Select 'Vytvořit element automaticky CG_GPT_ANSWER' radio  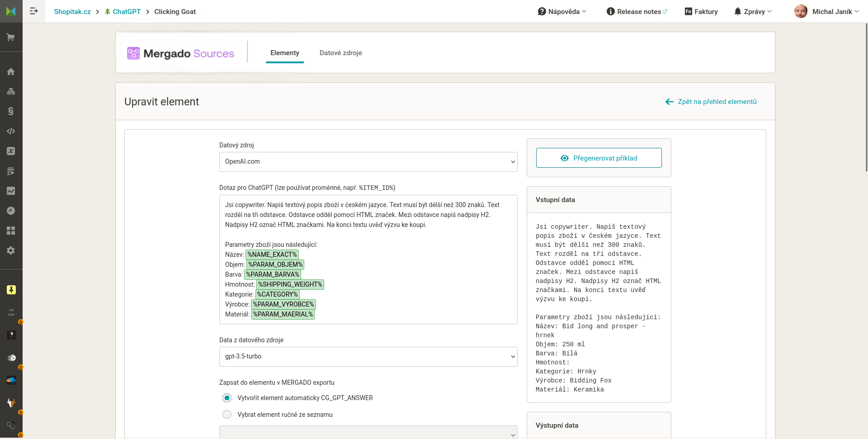(227, 398)
